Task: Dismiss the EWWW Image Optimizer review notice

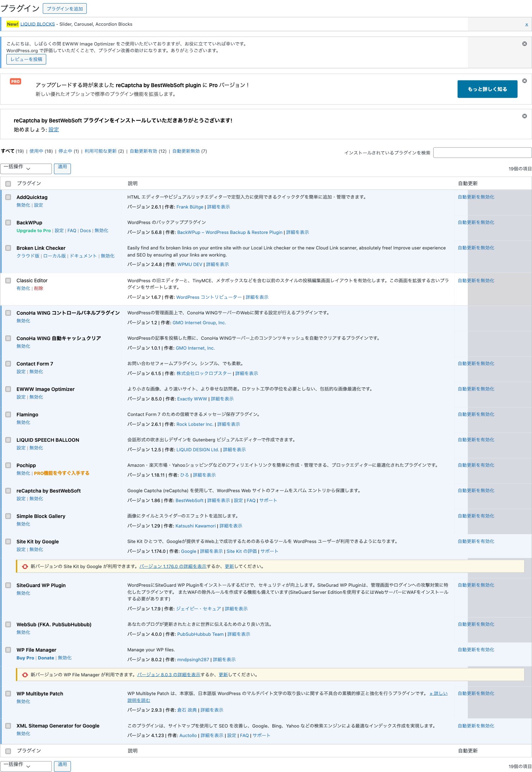Action: 525,44
